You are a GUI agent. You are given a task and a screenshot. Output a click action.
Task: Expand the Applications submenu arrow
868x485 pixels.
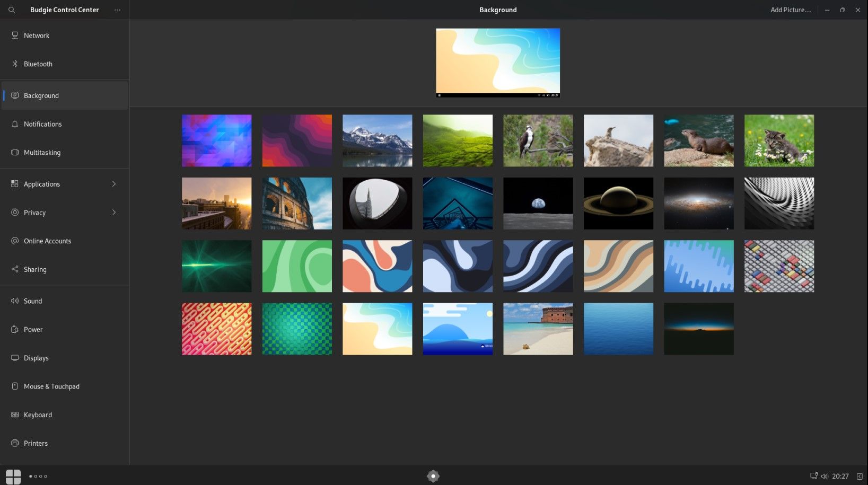(x=114, y=184)
